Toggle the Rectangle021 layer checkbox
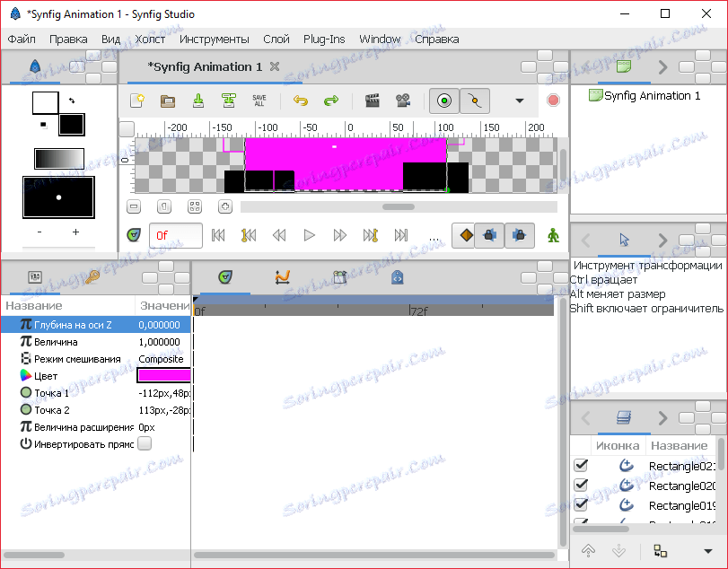Viewport: 728px width, 569px height. 581,465
